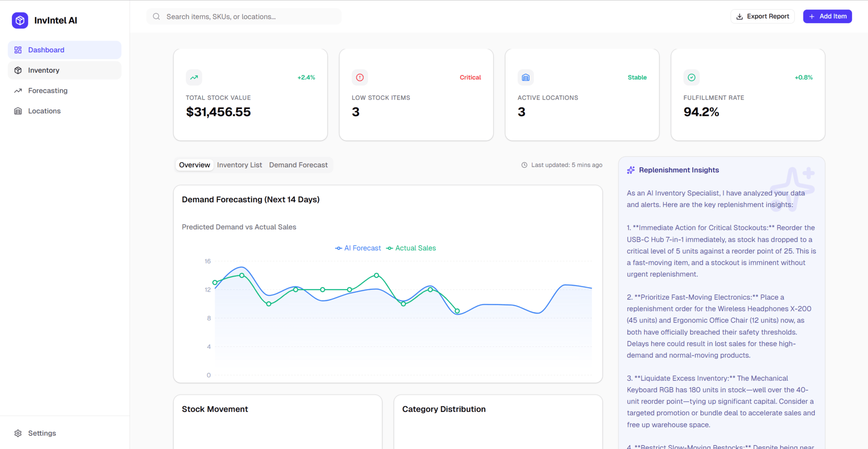This screenshot has width=868, height=449.
Task: Click the InvIntel AI cube logo
Action: coord(20,20)
